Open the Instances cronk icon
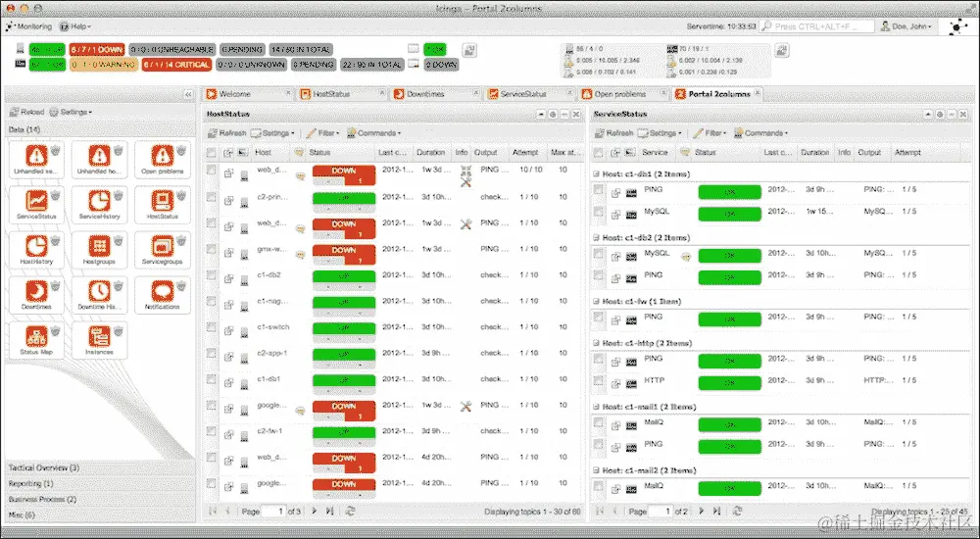Image resolution: width=980 pixels, height=539 pixels. click(99, 336)
